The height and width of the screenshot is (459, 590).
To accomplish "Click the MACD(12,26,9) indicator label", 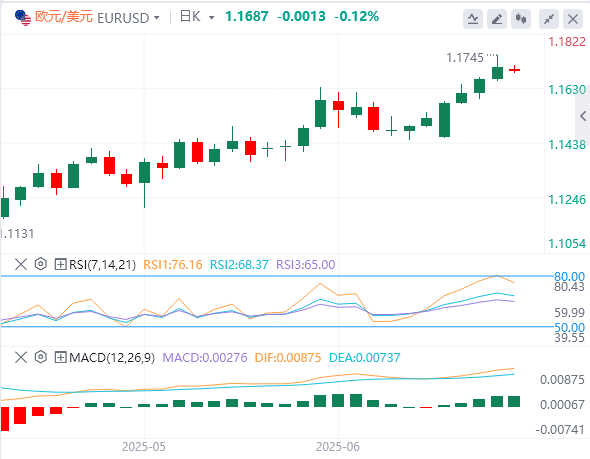I will click(112, 357).
